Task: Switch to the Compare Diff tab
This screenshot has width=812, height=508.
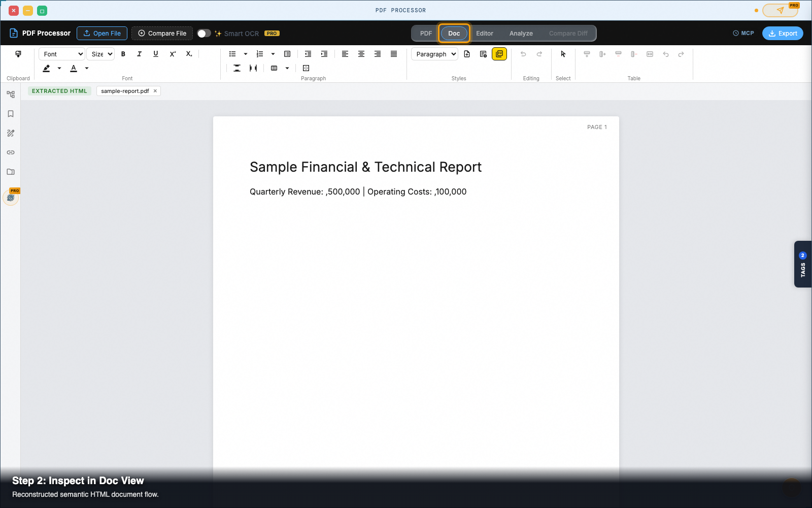Action: (x=568, y=34)
